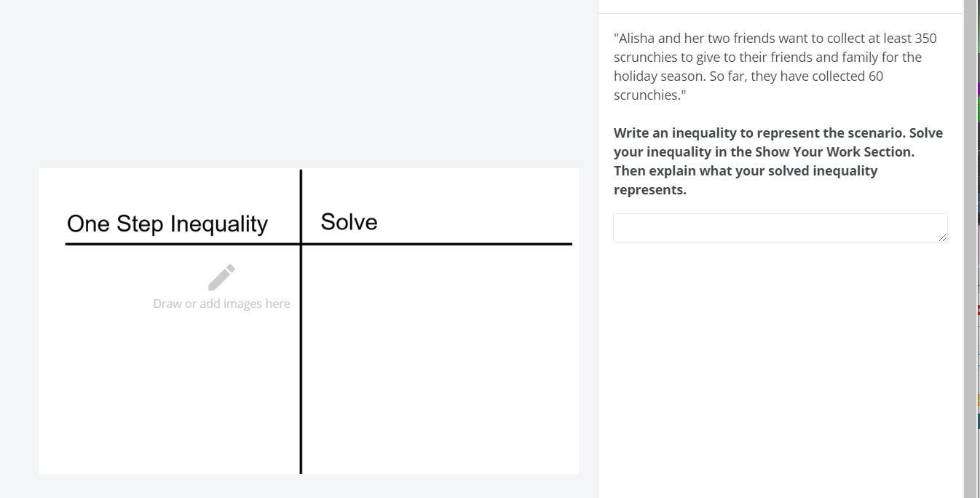Grab the text box resize handle
Image resolution: width=980 pixels, height=498 pixels.
click(x=943, y=237)
